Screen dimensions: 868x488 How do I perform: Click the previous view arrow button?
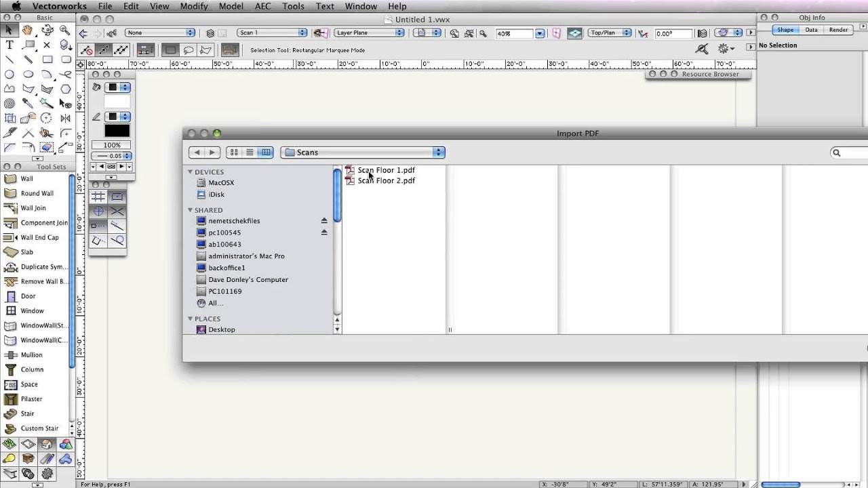coord(83,33)
